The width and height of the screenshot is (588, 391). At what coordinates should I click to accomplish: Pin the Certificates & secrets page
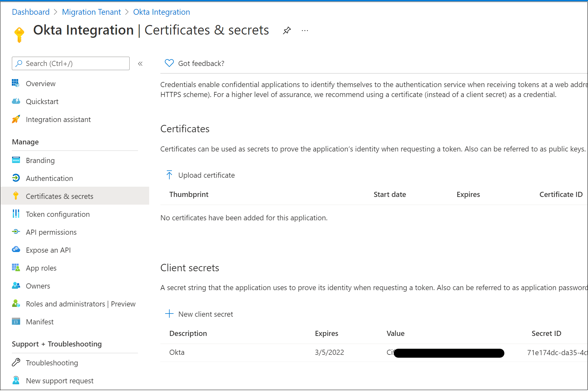point(287,31)
